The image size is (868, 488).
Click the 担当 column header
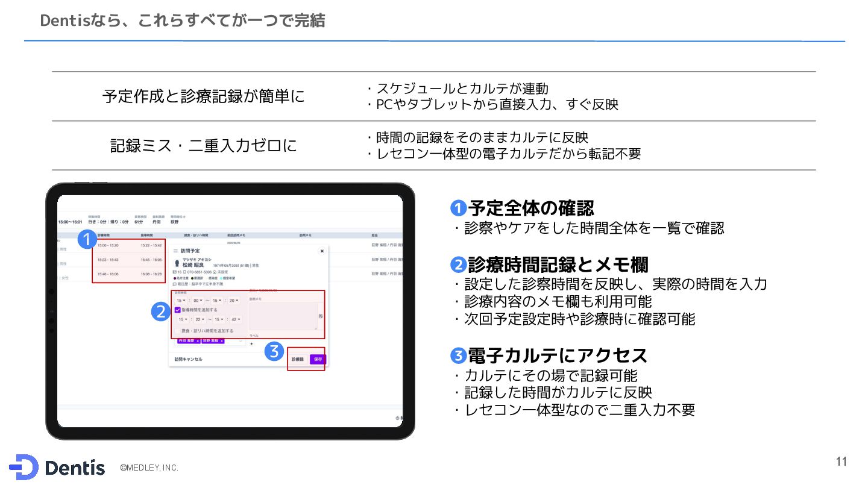point(375,234)
